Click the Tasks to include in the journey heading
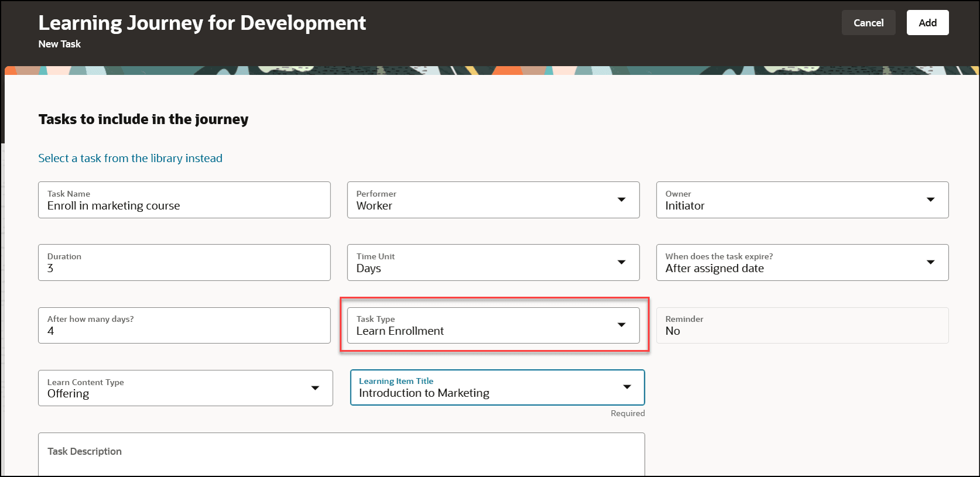The width and height of the screenshot is (980, 477). 144,119
